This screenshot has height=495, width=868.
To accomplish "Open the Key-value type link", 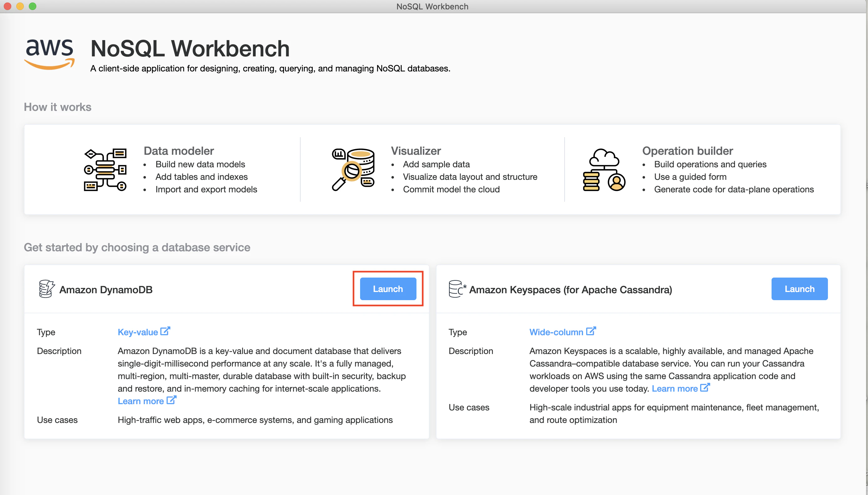I will click(x=137, y=332).
